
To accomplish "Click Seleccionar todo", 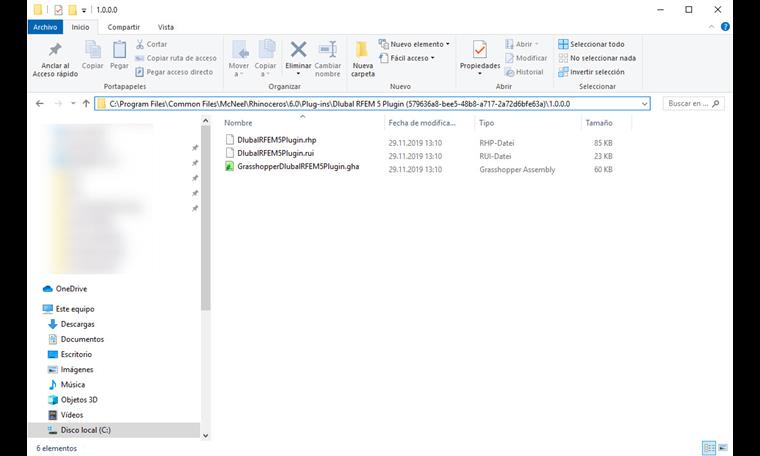I will (x=591, y=44).
